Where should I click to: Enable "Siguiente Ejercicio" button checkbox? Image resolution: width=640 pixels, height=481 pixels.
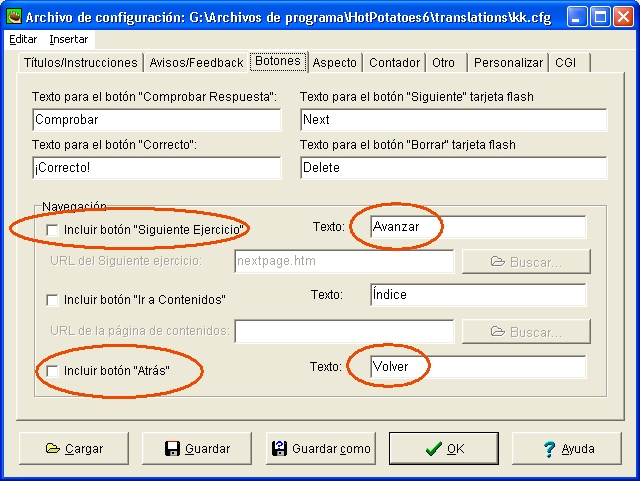52,230
